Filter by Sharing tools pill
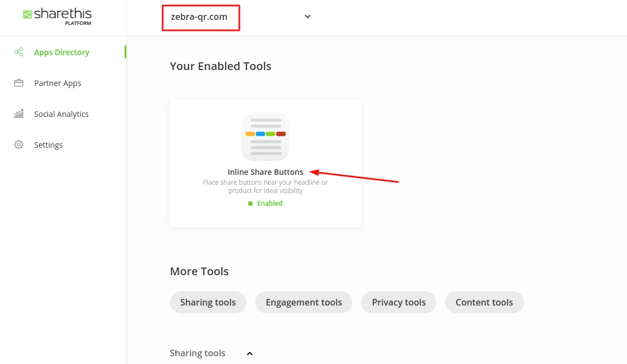Viewport: 627px width, 364px height. pyautogui.click(x=208, y=302)
